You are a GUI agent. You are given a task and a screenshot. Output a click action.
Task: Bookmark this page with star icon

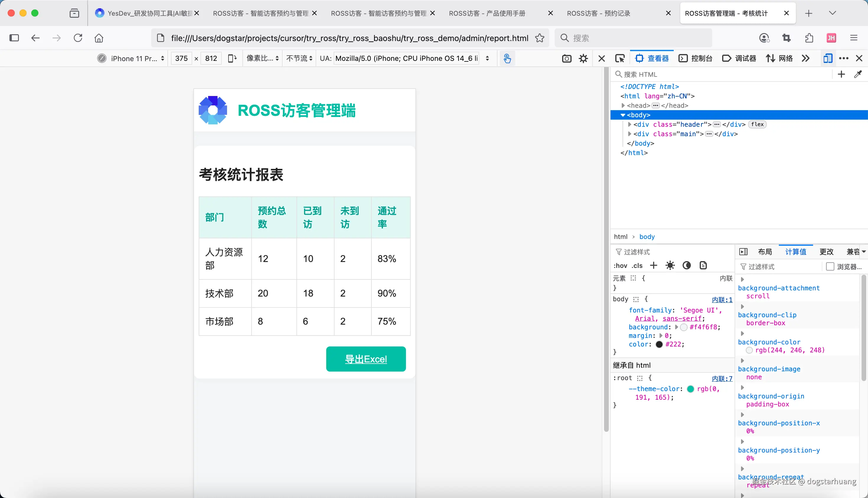point(539,38)
